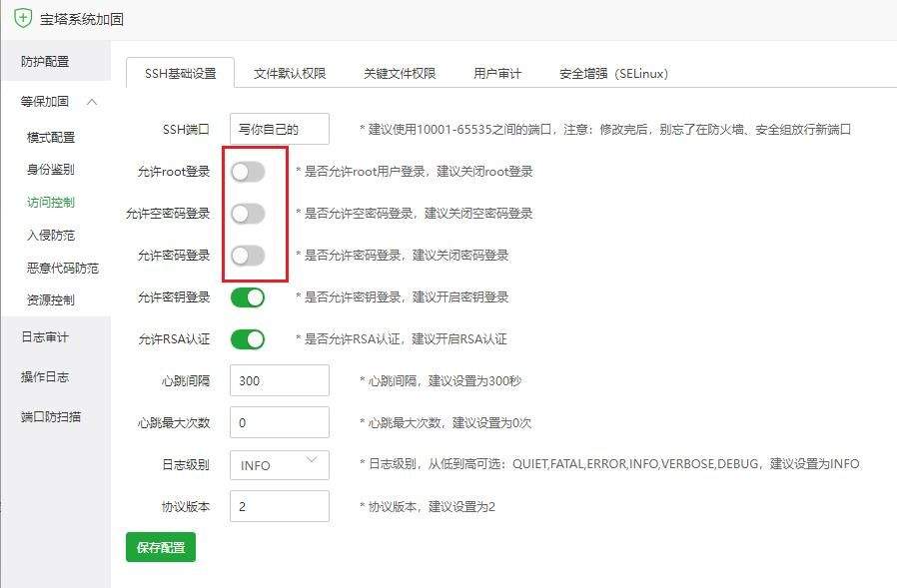
Task: Open 防护配置 in sidebar
Action: (46, 62)
